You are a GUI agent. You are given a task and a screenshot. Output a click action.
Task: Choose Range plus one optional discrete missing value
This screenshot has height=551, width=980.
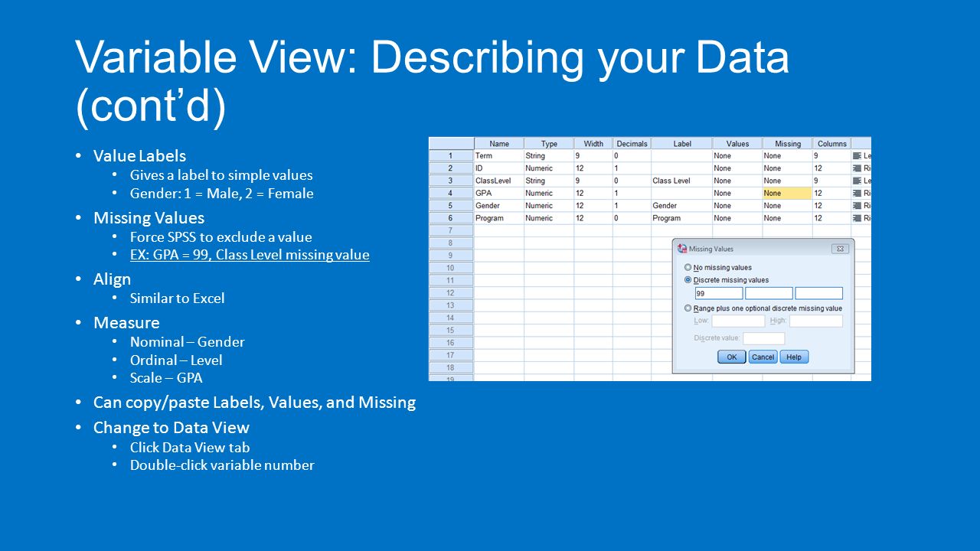pyautogui.click(x=763, y=308)
